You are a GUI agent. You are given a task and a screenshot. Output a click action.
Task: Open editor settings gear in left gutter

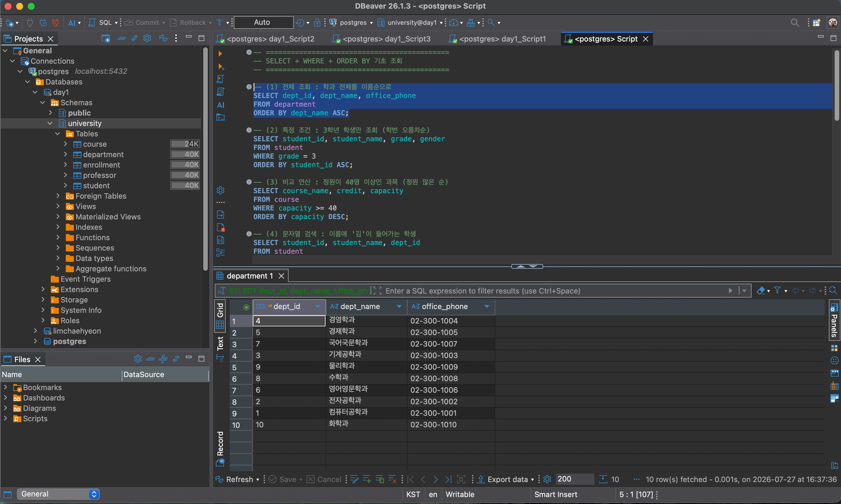(220, 190)
